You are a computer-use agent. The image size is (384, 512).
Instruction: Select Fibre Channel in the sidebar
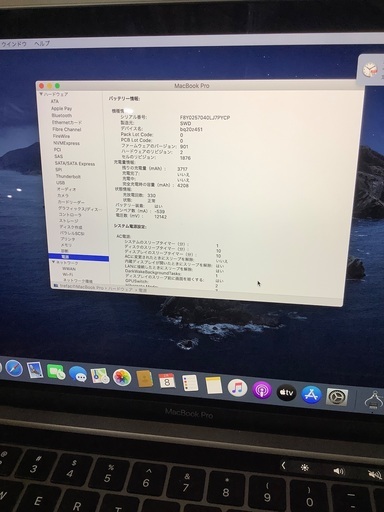pos(67,129)
